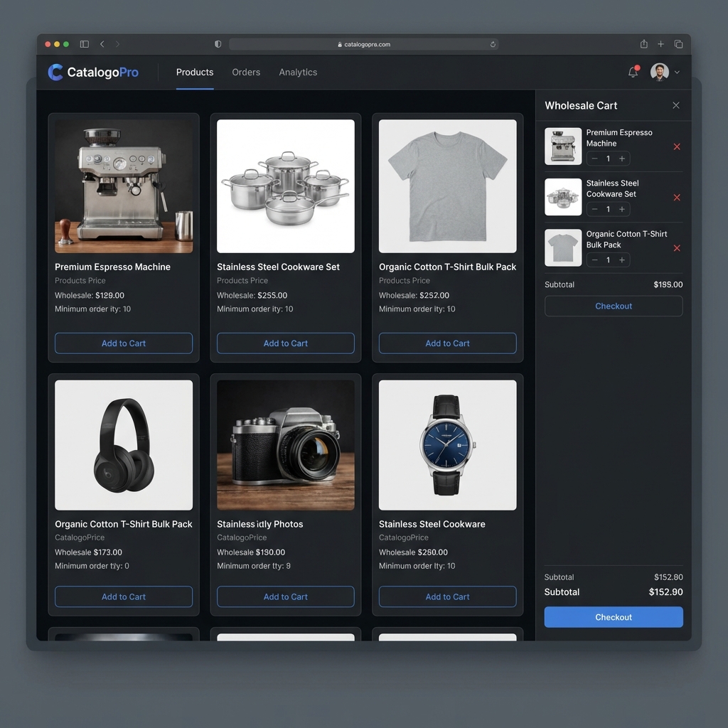Expand the user profile dropdown arrow
728x728 pixels.
pyautogui.click(x=677, y=72)
